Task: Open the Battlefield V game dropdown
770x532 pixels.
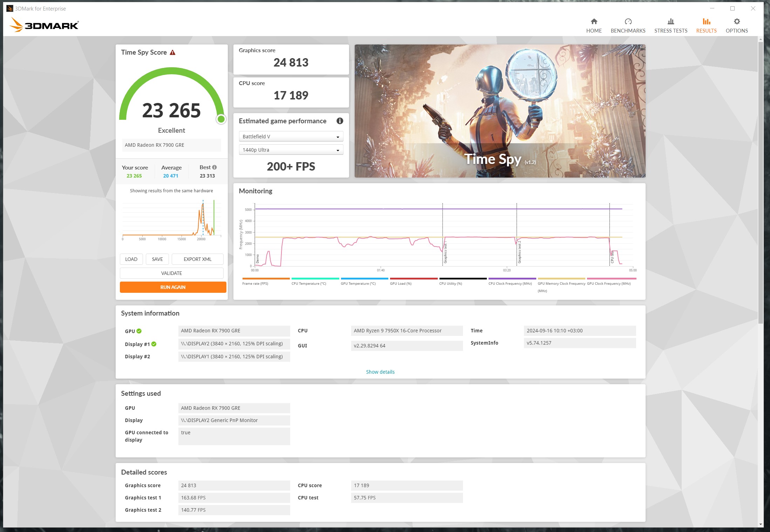Action: pyautogui.click(x=291, y=137)
